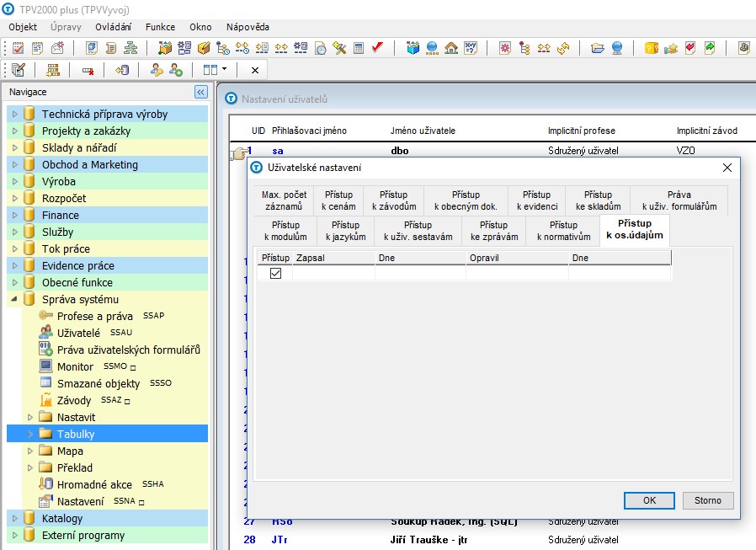756x550 pixels.
Task: Click the Storno button
Action: [x=707, y=500]
